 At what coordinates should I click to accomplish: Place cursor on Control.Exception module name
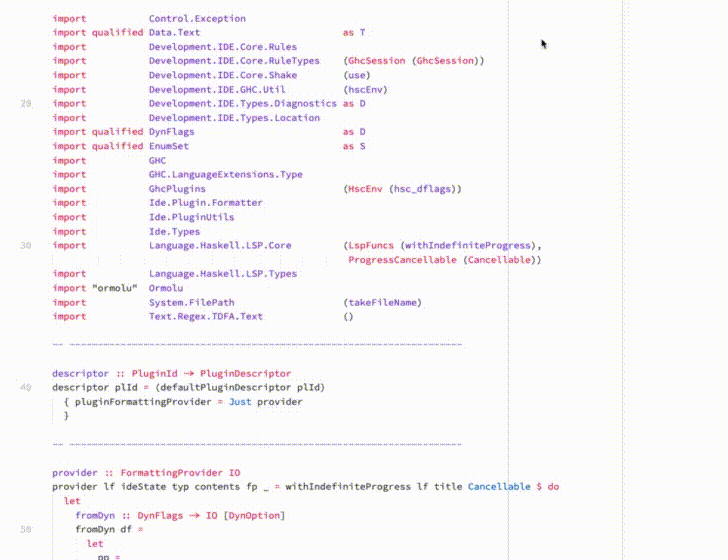(197, 19)
